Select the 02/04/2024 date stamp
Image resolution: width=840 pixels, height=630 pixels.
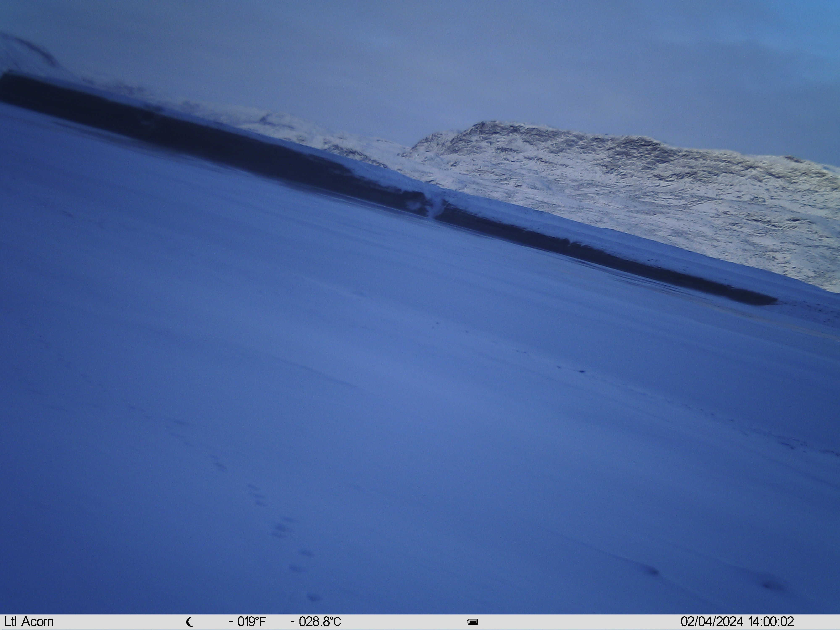[712, 622]
